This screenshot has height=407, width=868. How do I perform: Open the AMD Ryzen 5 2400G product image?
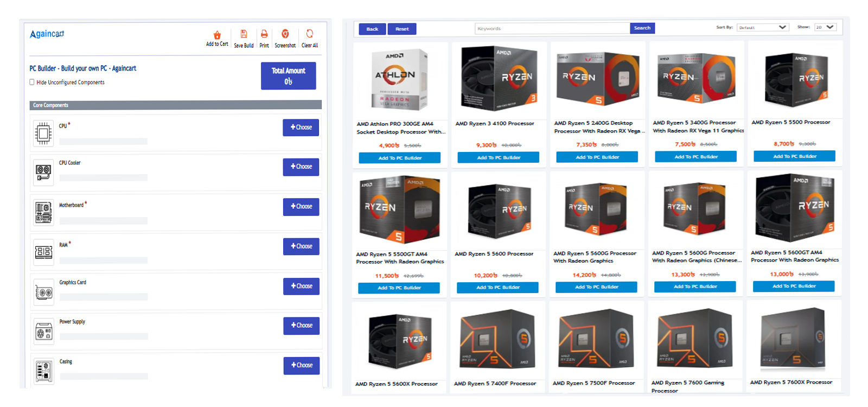coord(598,79)
